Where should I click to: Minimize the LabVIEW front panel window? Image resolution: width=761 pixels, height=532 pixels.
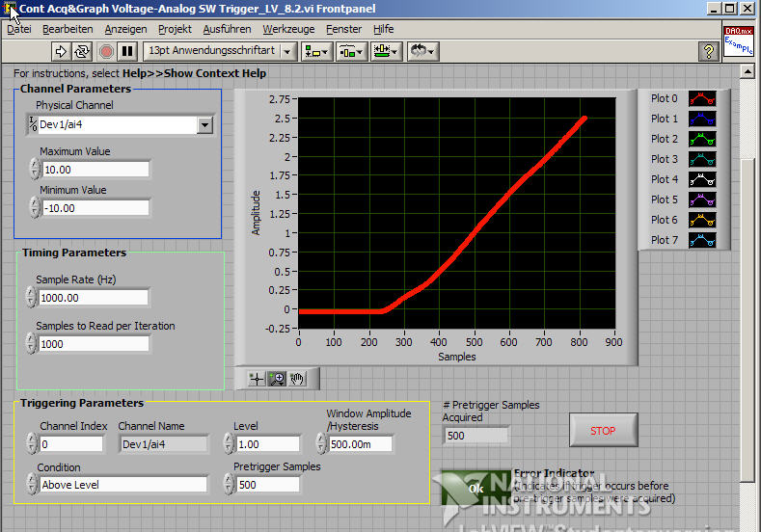coord(714,9)
